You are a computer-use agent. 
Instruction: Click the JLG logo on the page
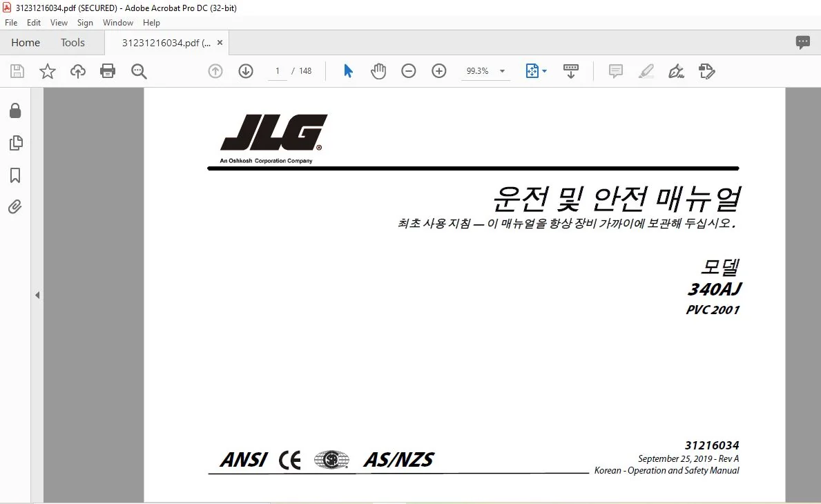tap(273, 133)
